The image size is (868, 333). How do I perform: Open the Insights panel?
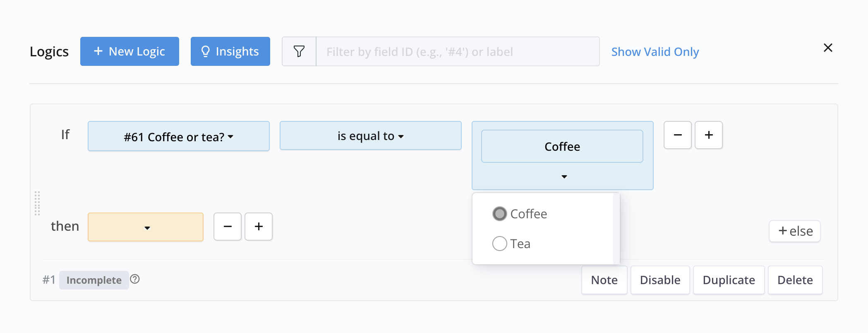pyautogui.click(x=230, y=51)
